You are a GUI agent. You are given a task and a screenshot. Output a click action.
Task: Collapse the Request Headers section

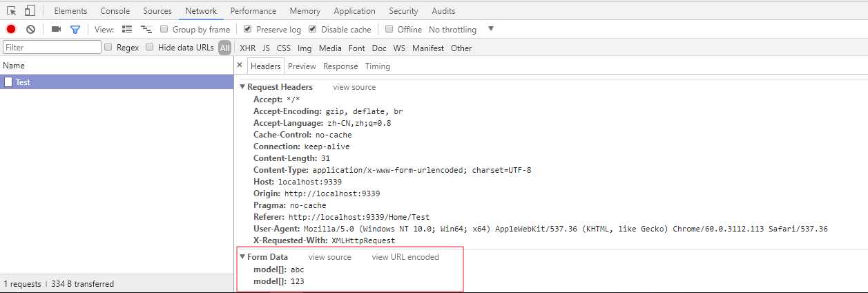[x=242, y=87]
